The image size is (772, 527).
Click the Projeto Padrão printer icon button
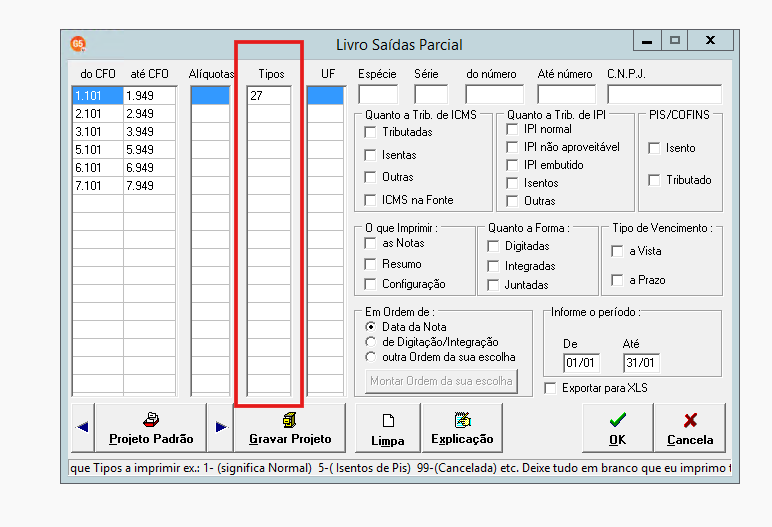150,428
